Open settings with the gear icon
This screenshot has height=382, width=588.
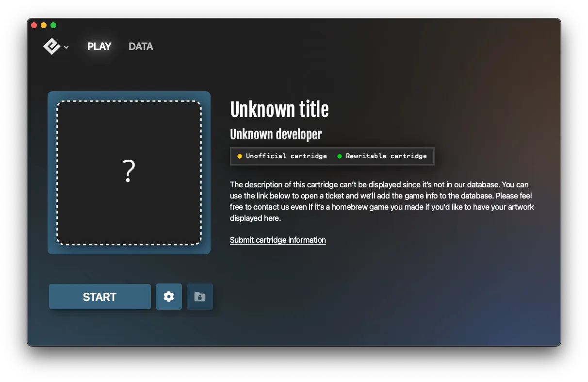pyautogui.click(x=168, y=297)
